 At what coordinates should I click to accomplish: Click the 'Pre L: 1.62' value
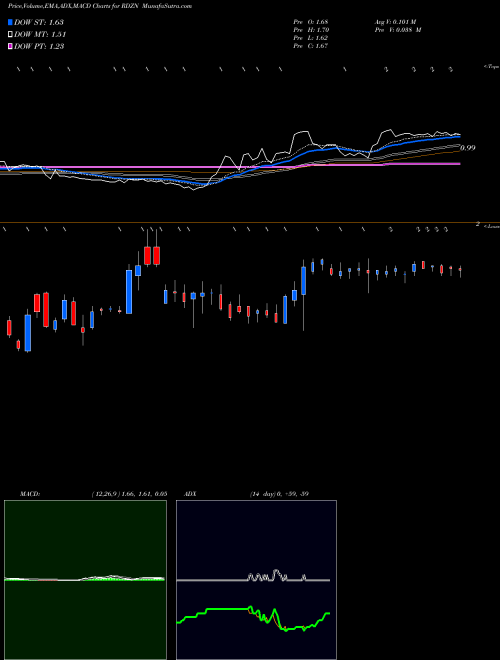311,38
